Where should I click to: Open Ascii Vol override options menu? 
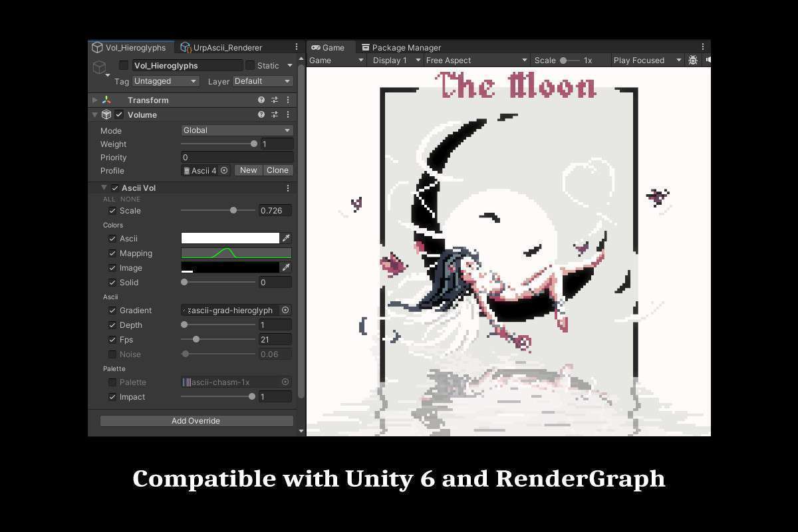pos(288,188)
